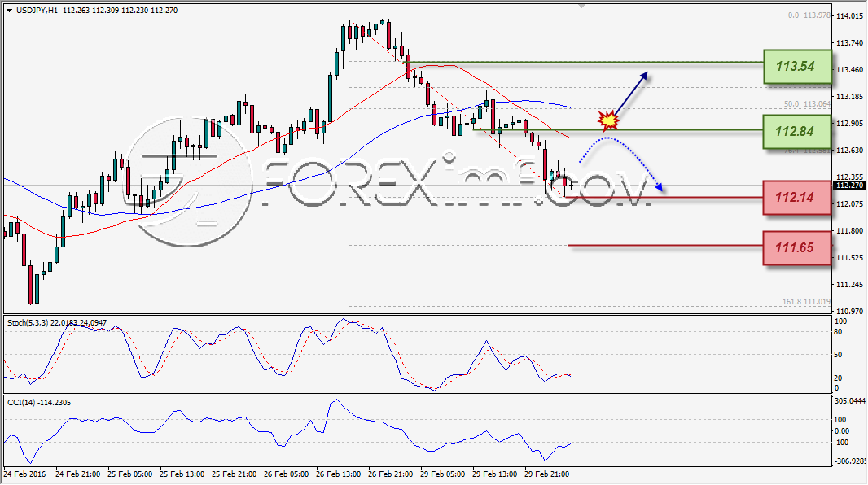The image size is (868, 485).
Task: Click the 29 Feb 21:00 time label
Action: click(x=546, y=474)
